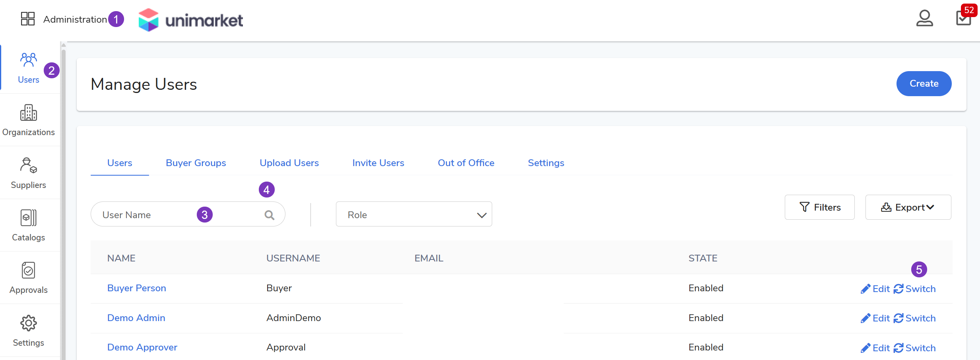Click the Create button
Viewport: 980px width, 360px height.
(x=924, y=83)
